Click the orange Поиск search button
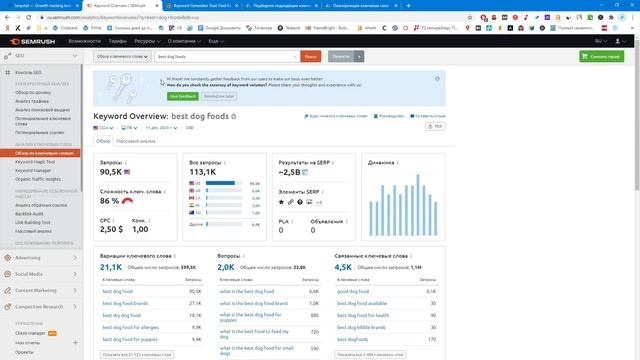 tap(311, 56)
